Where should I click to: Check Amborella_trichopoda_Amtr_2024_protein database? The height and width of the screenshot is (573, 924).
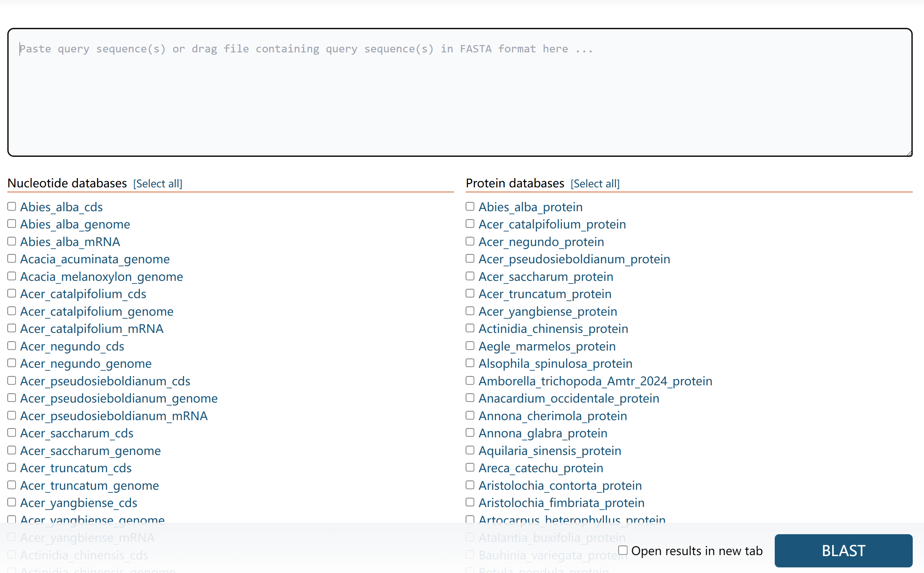pos(470,380)
